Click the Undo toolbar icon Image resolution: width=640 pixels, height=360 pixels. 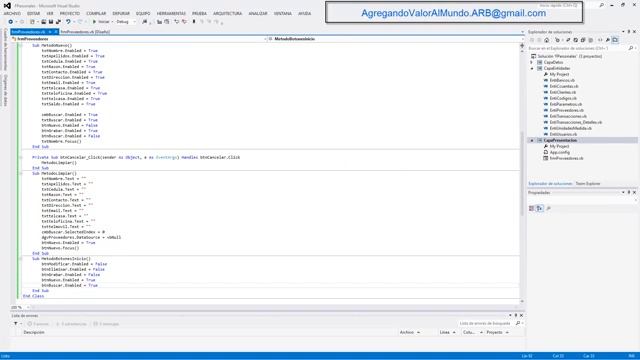tap(68, 22)
